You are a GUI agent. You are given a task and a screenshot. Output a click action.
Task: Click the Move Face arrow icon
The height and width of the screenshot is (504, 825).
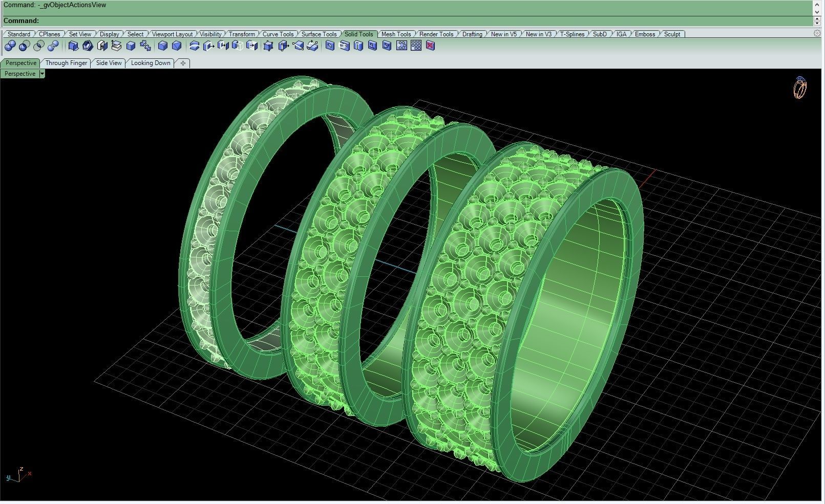[209, 46]
